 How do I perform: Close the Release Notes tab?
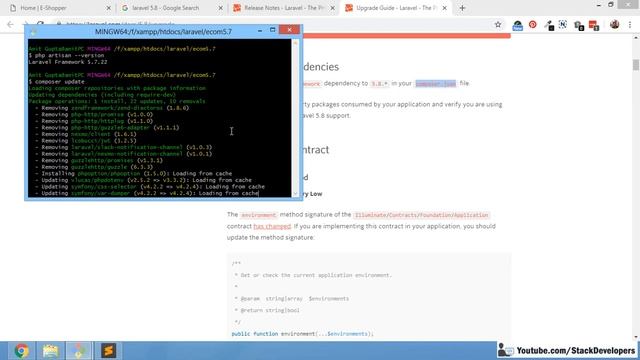tap(332, 8)
